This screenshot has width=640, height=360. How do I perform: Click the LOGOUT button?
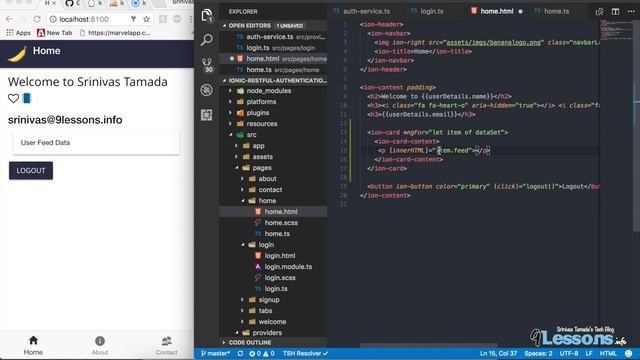pos(31,171)
